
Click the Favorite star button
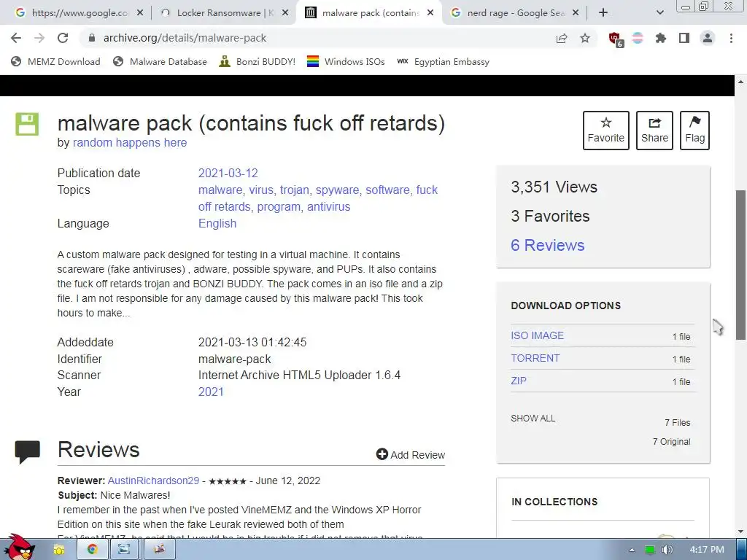606,131
